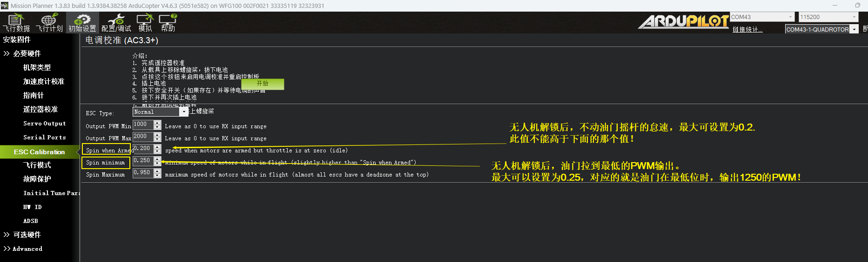Increase Spin when Armed with up arrow
This screenshot has height=262, width=868.
point(157,147)
